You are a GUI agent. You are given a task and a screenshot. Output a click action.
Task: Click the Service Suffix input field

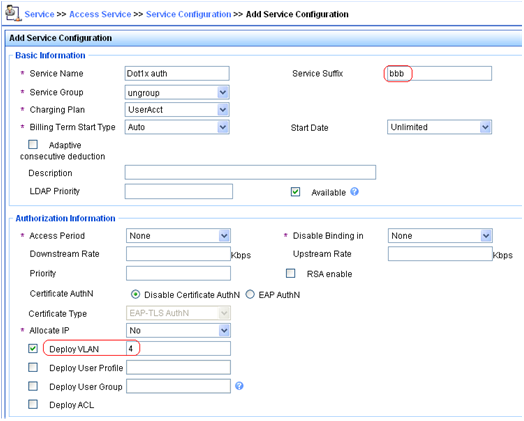pyautogui.click(x=438, y=73)
